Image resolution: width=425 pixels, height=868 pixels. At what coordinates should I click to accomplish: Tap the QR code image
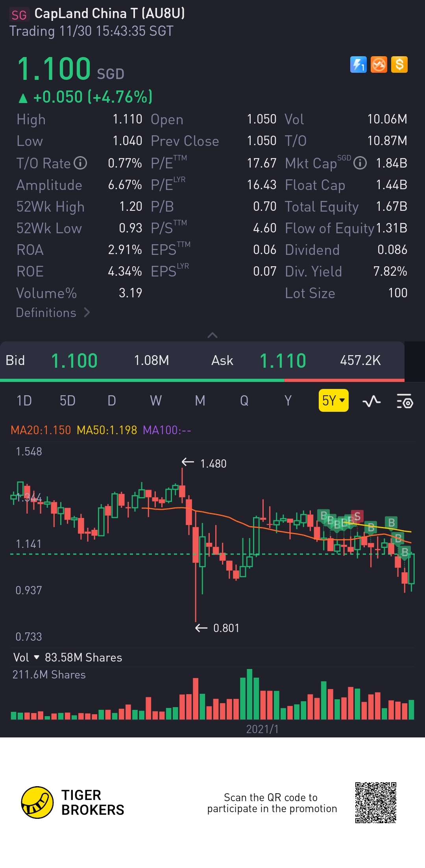[x=375, y=802]
